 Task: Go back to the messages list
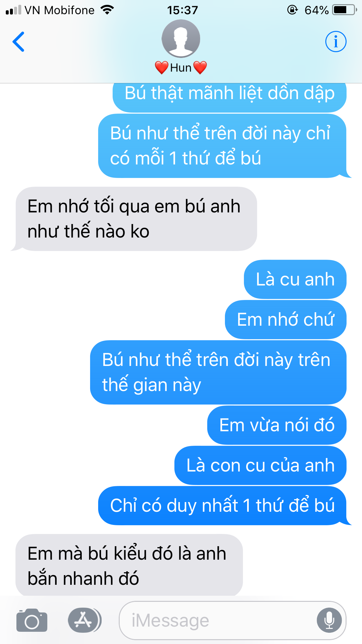point(18,42)
